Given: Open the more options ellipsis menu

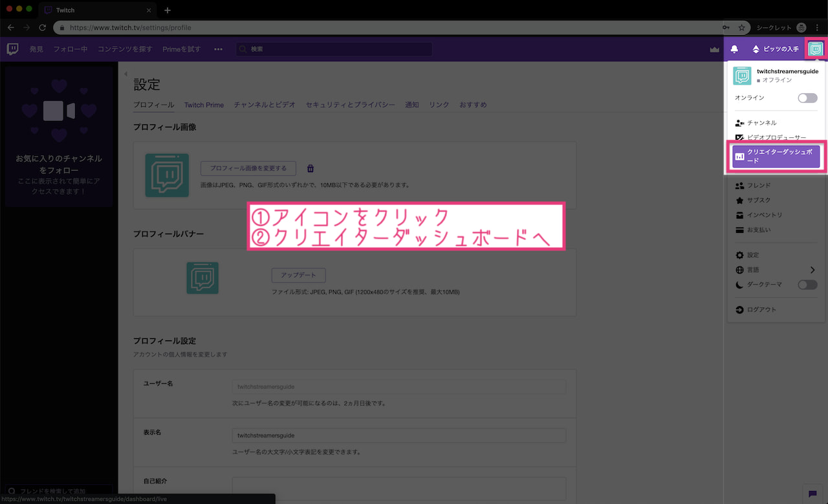Looking at the screenshot, I should pos(219,49).
